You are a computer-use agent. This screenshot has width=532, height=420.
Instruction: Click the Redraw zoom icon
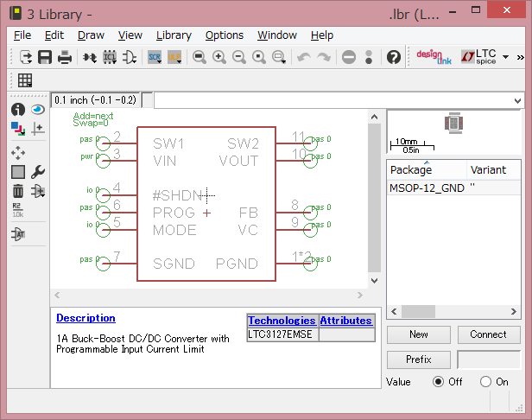click(x=259, y=57)
